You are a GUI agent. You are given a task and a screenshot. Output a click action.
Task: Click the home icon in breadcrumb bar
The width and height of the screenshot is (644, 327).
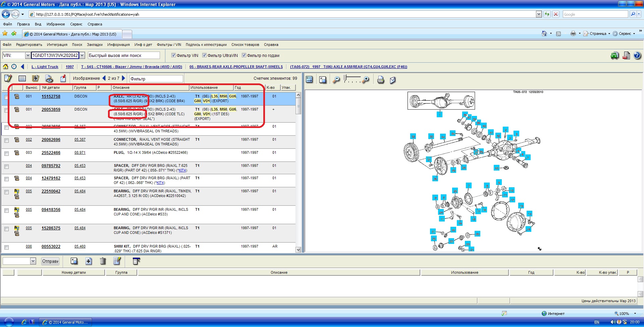point(5,67)
